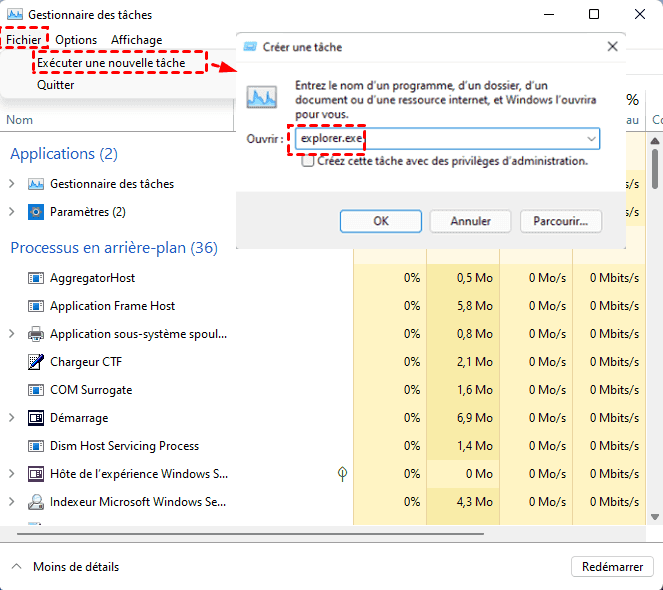
Task: Expand Application sous-système spouleur row
Action: [x=12, y=334]
